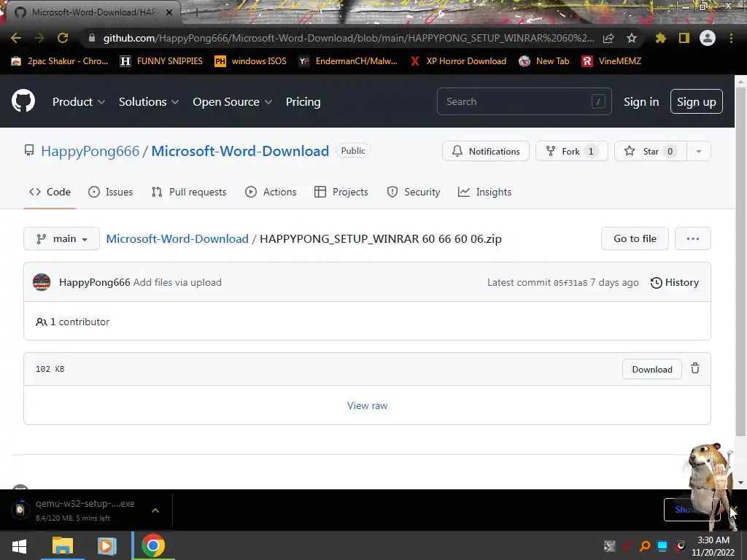Viewport: 747px width, 560px height.
Task: Expand the Solutions menu
Action: 149,101
